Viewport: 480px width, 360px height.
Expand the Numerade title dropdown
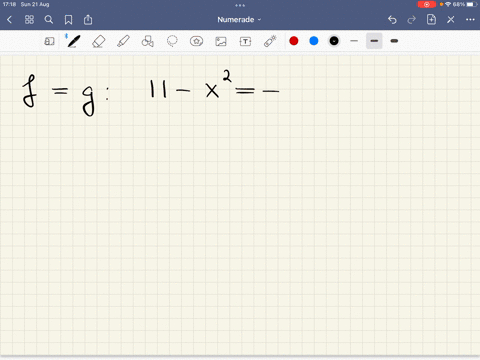point(239,20)
